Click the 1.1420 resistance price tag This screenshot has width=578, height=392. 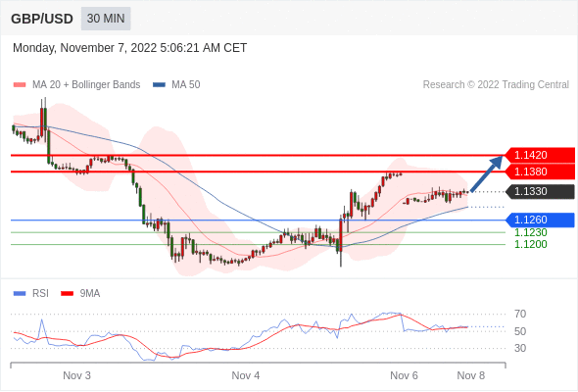540,155
